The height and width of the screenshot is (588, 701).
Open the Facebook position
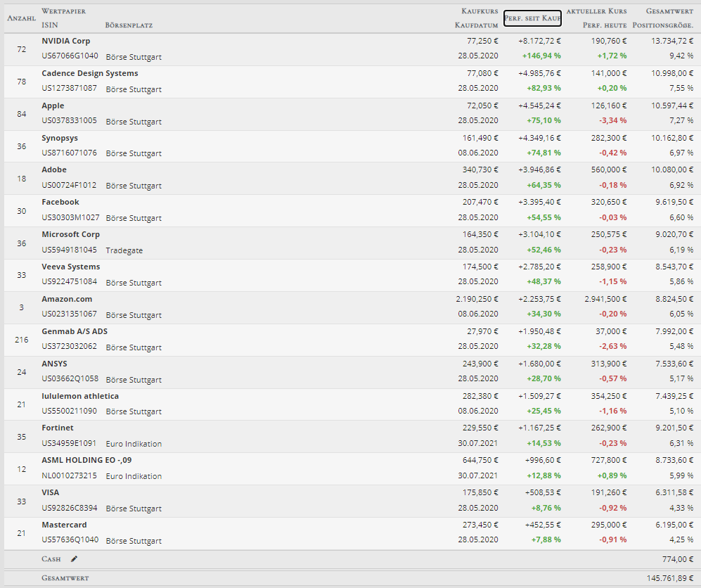pos(60,202)
